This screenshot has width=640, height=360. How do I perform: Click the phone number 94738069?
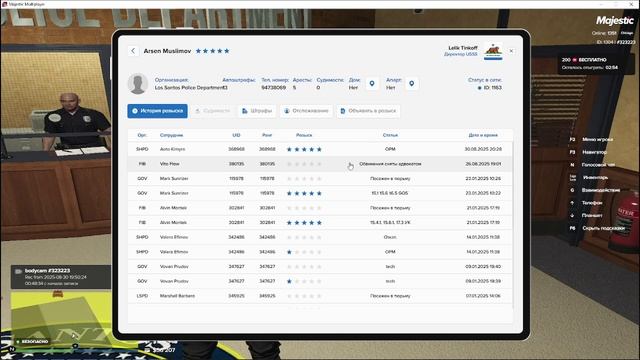tap(273, 88)
